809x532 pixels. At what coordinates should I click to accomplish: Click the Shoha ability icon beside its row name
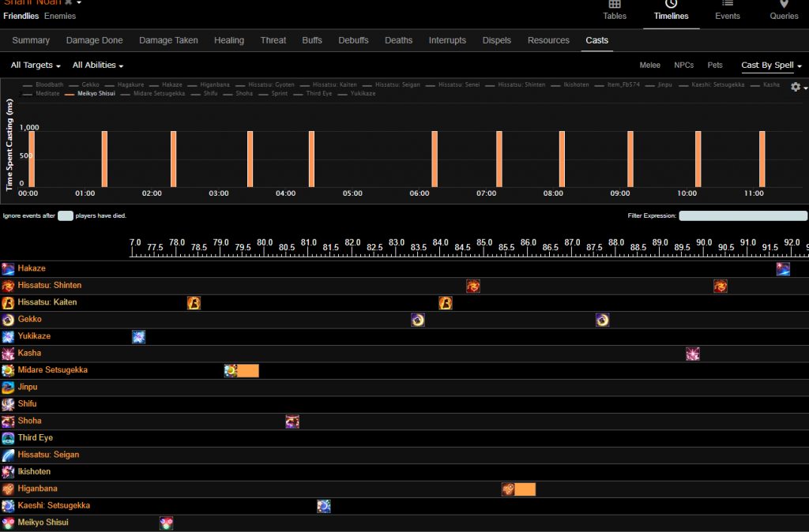pos(8,421)
